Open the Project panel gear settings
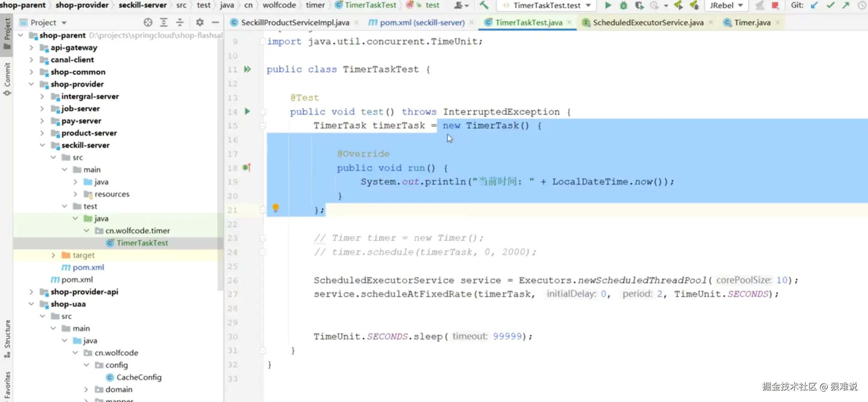The width and height of the screenshot is (868, 402). [200, 22]
